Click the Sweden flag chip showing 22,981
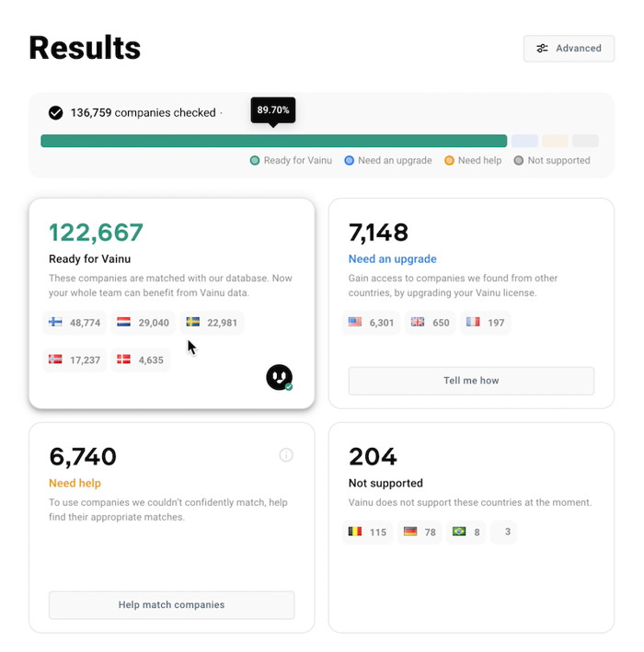Screen dimensions: 644x652 pos(212,323)
